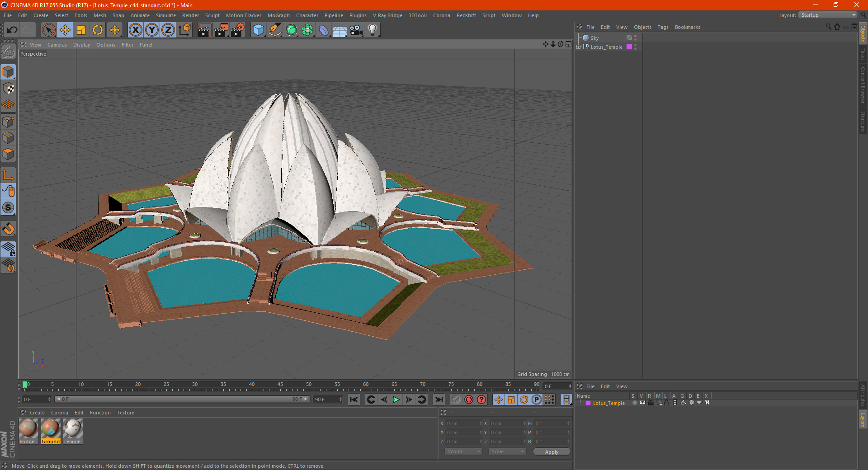Click the Floor environment icon
This screenshot has height=470, width=868.
[340, 30]
